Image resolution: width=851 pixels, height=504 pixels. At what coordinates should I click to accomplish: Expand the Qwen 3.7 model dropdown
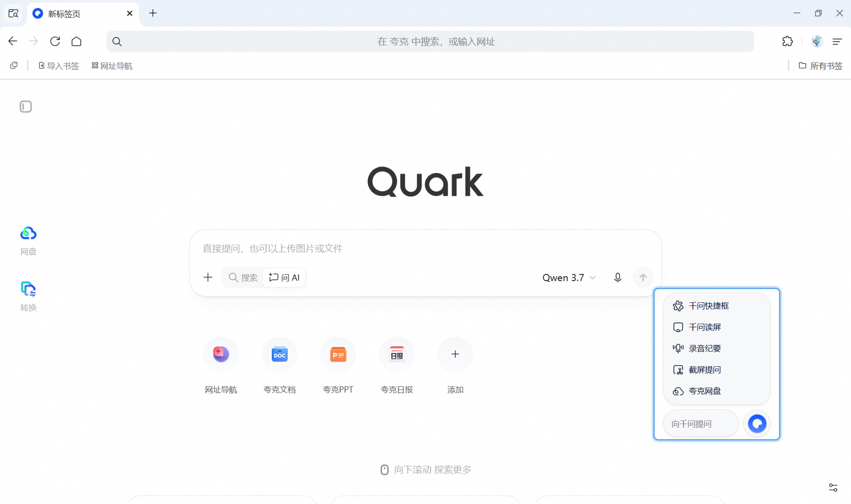point(569,278)
